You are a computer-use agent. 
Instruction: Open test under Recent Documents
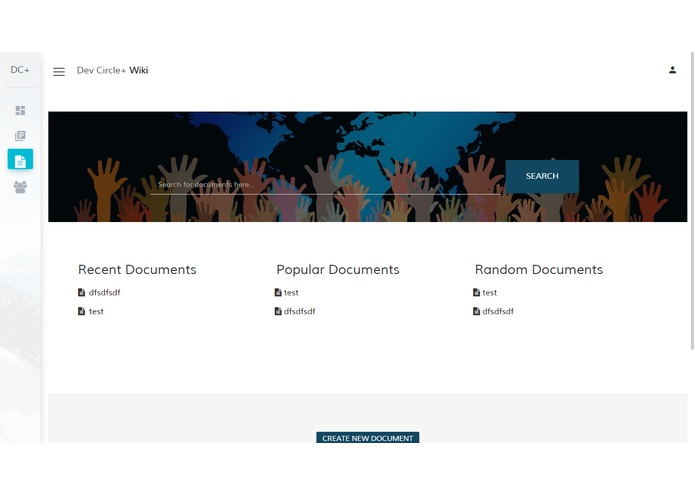96,311
